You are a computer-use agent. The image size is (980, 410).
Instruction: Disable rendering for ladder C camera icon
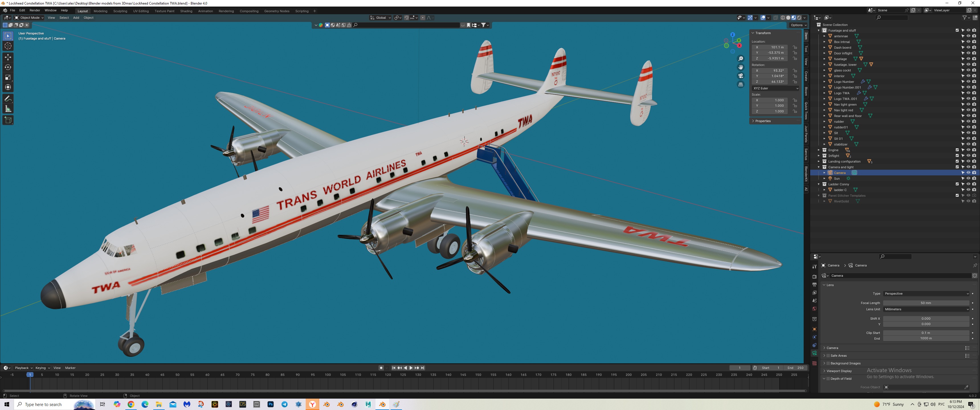(974, 190)
